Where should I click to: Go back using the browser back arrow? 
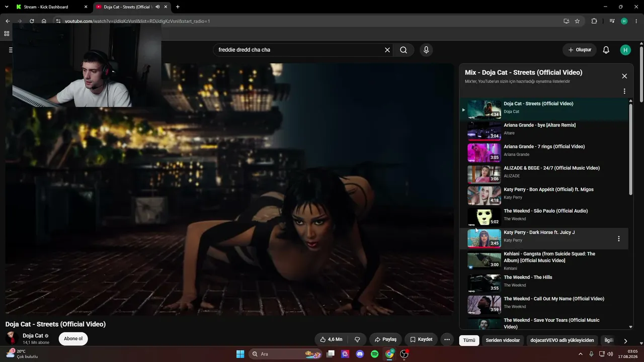[x=8, y=21]
